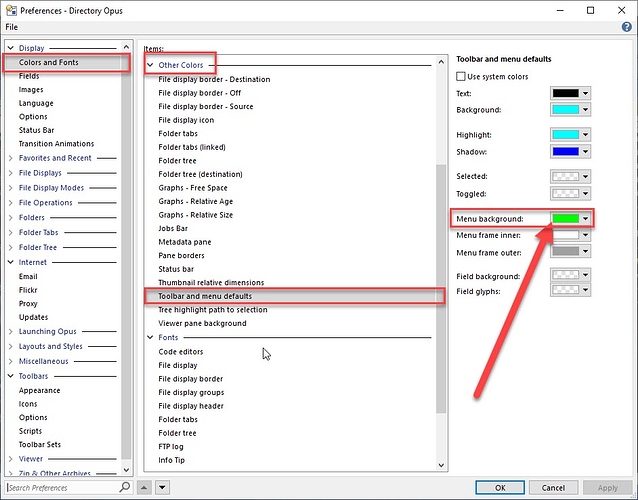Click the greyed-out Apply button
The width and height of the screenshot is (638, 500).
(607, 487)
